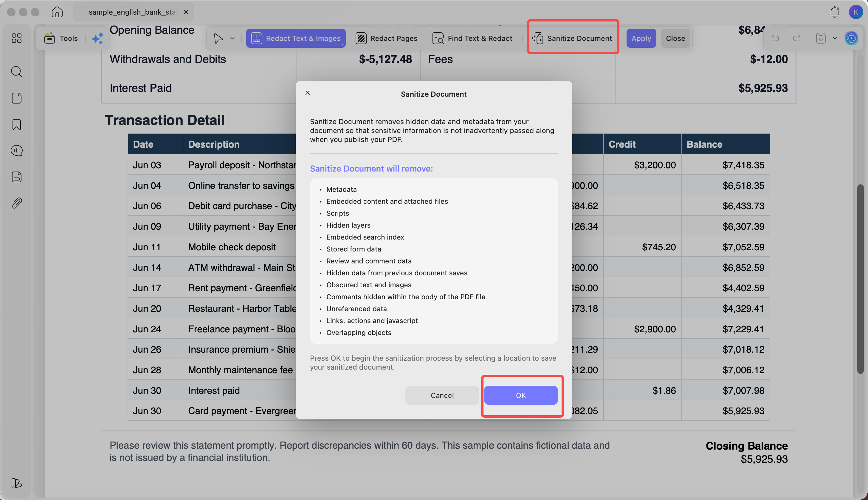Click the Fees $-12.00 value
868x500 pixels.
[x=768, y=59]
